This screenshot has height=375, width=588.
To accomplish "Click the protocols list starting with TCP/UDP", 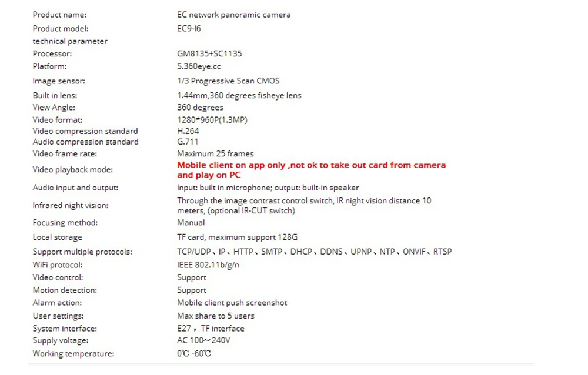I will click(314, 252).
